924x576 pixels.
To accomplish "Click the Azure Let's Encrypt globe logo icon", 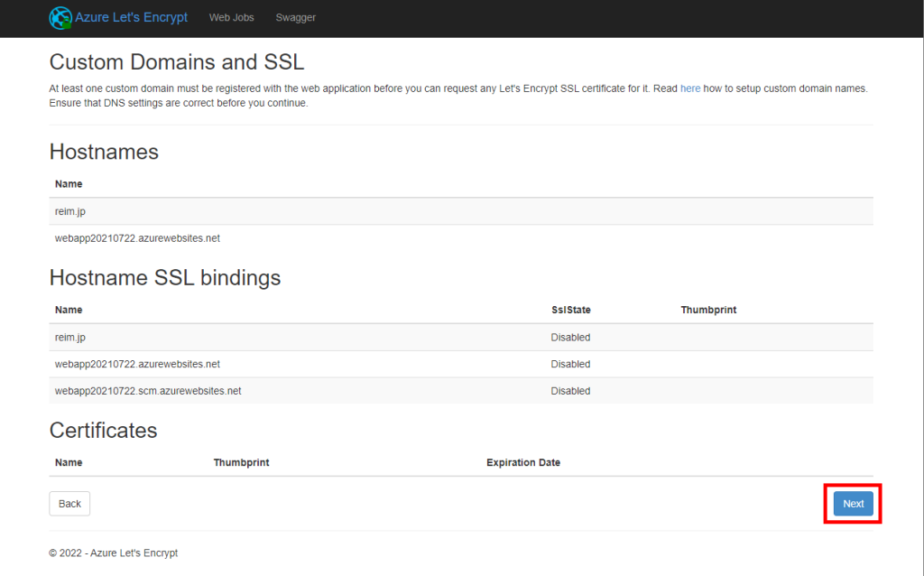I will pos(60,18).
